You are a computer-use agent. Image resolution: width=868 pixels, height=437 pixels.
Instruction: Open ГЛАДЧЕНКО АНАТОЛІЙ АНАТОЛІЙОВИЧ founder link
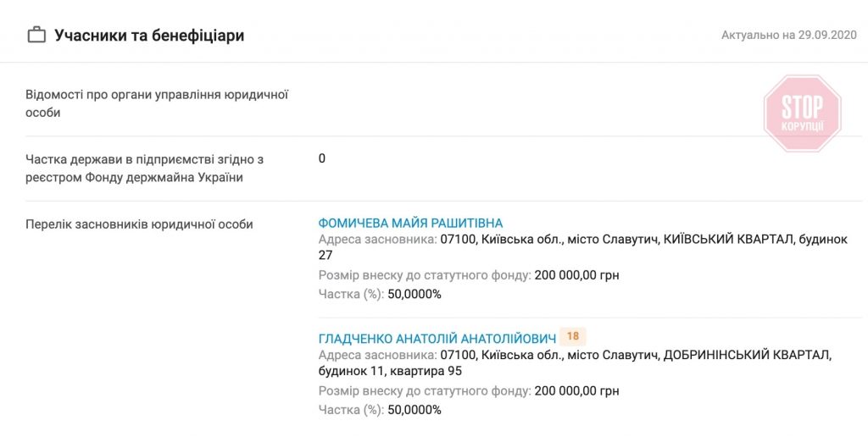(437, 338)
